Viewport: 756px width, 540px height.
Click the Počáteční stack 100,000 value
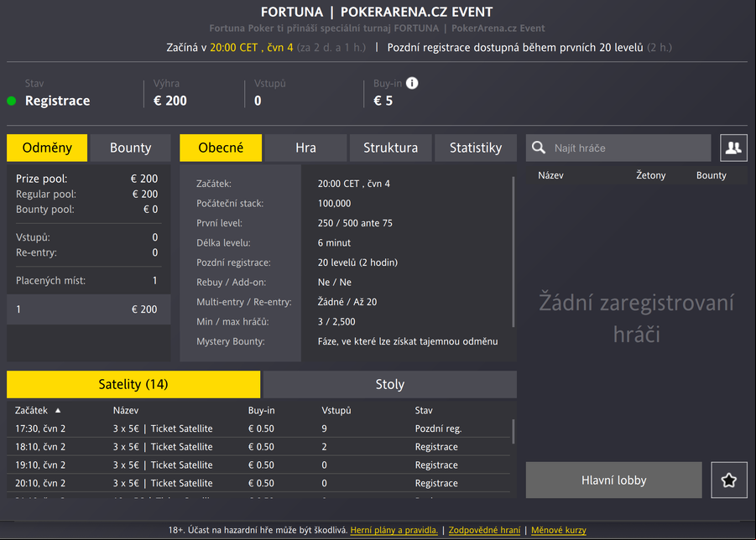tap(334, 203)
